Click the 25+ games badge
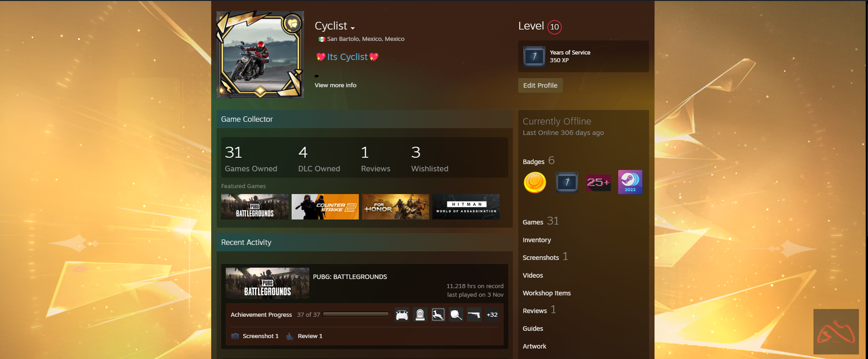This screenshot has width=868, height=359. (x=598, y=182)
